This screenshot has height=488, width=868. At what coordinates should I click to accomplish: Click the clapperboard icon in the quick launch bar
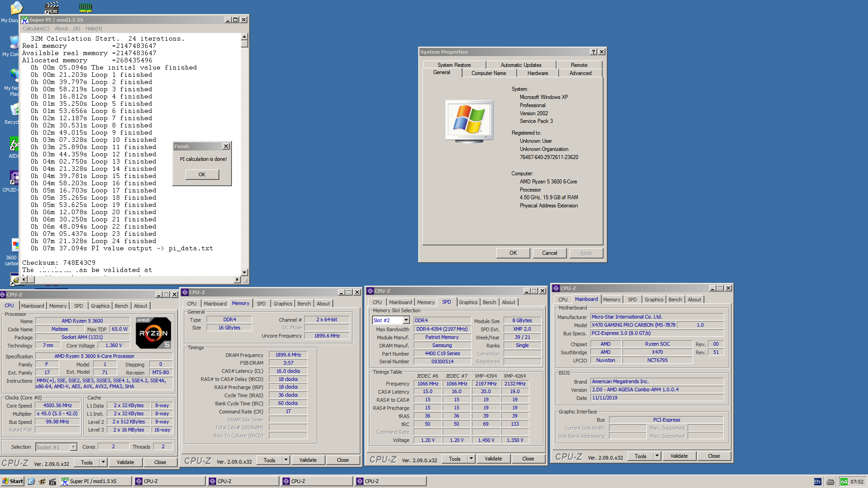click(x=52, y=482)
